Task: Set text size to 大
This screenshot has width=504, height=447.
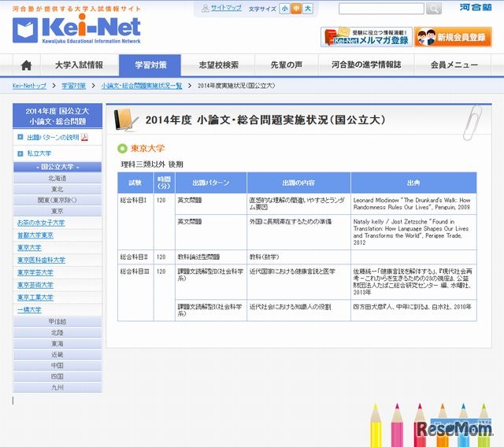Action: coord(308,9)
